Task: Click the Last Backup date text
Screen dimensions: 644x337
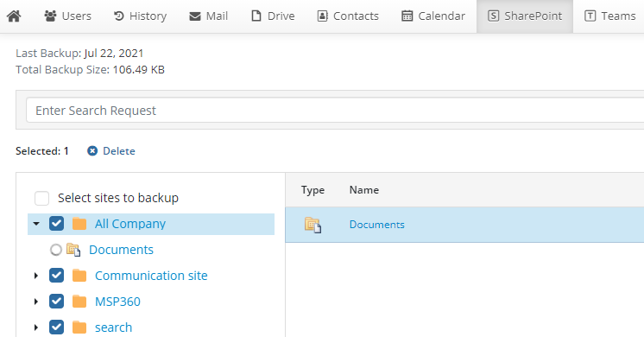Action: (x=114, y=54)
